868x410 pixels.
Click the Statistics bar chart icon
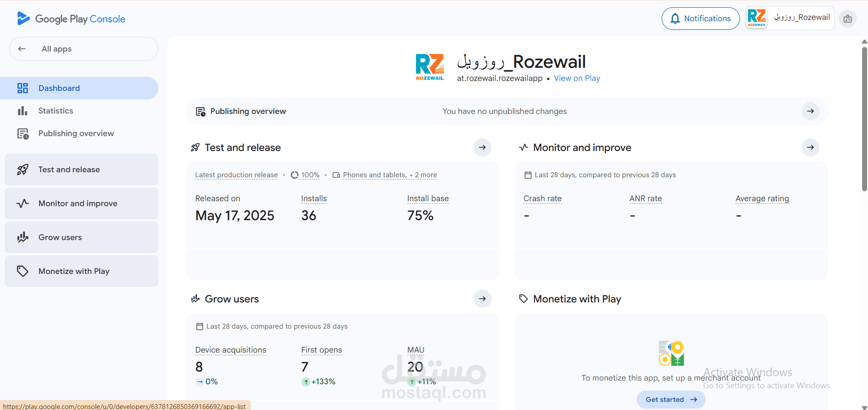point(23,111)
